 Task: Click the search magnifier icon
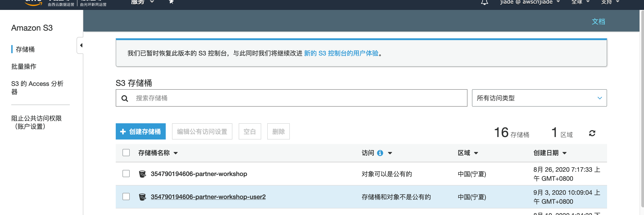pyautogui.click(x=125, y=98)
